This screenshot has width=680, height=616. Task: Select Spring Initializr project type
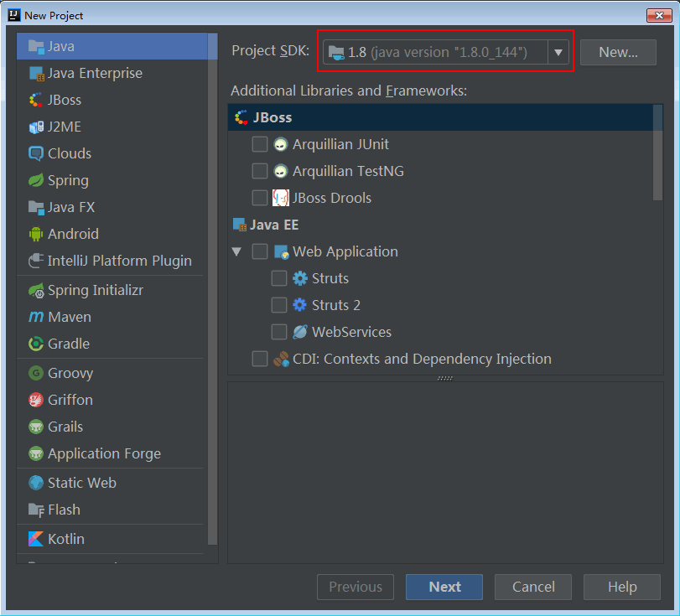[x=112, y=291]
